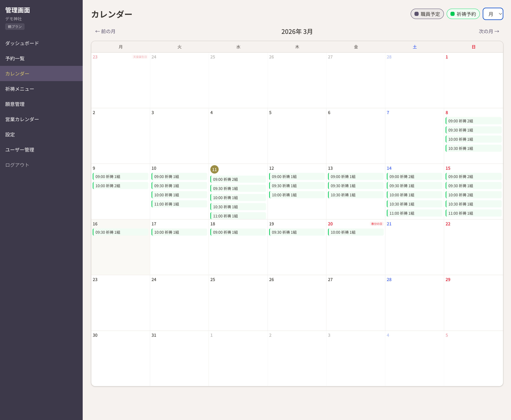Open 予約一覧 in the sidebar
This screenshot has height=420, width=511.
15,59
